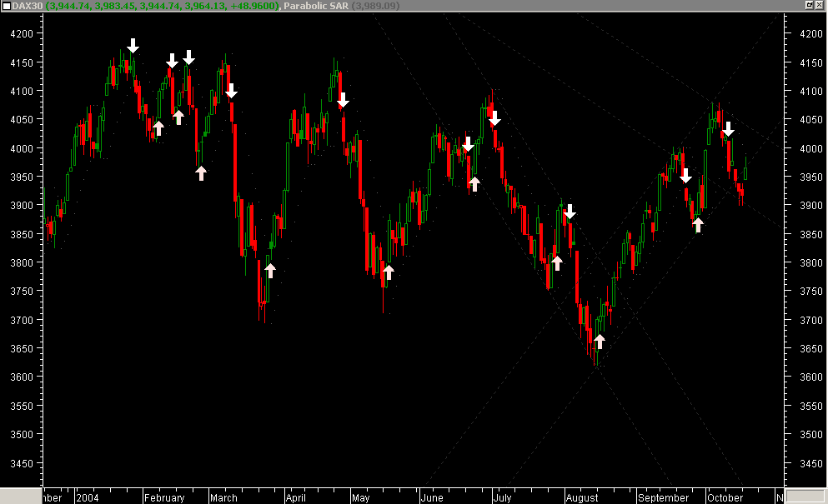Image resolution: width=828 pixels, height=504 pixels.
Task: Click the 4200 label on left price axis
Action: pos(22,34)
